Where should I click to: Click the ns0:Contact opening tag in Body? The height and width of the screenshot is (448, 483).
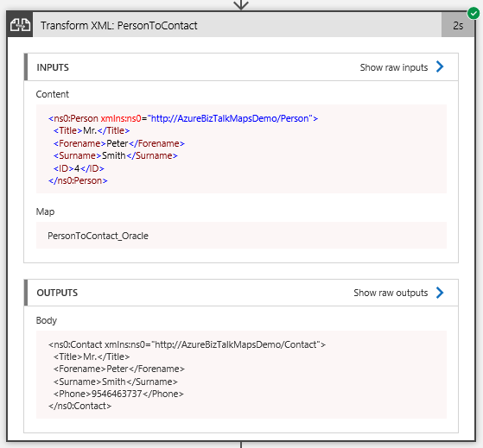[187, 344]
